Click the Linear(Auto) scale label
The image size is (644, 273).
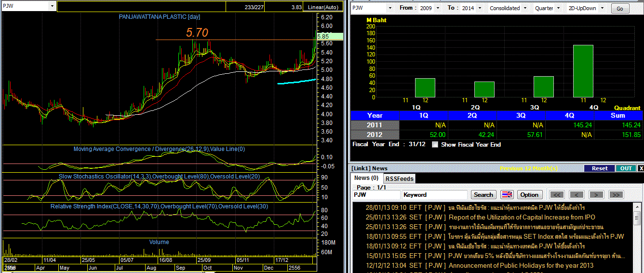click(x=324, y=7)
